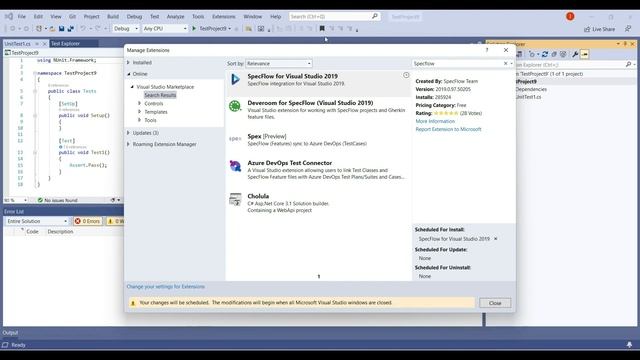Select Search Results under Visual Studio Marketplace
Screen dimensions: 640x360
[160, 95]
